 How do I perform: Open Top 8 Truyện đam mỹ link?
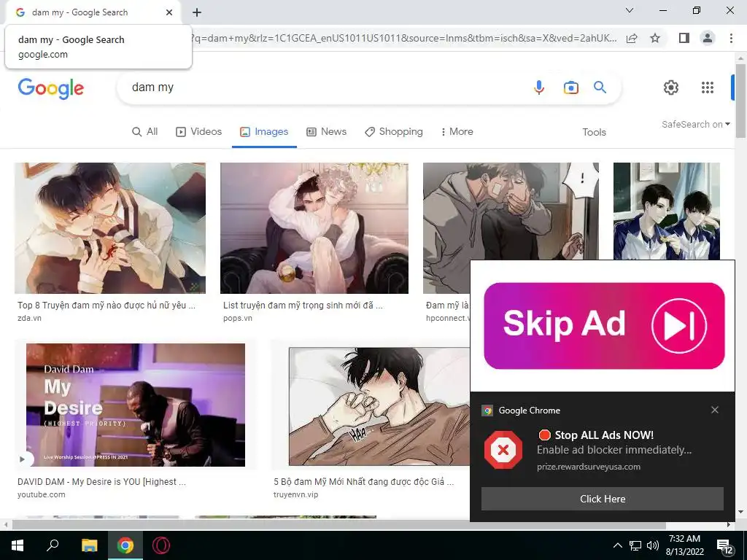pos(107,306)
